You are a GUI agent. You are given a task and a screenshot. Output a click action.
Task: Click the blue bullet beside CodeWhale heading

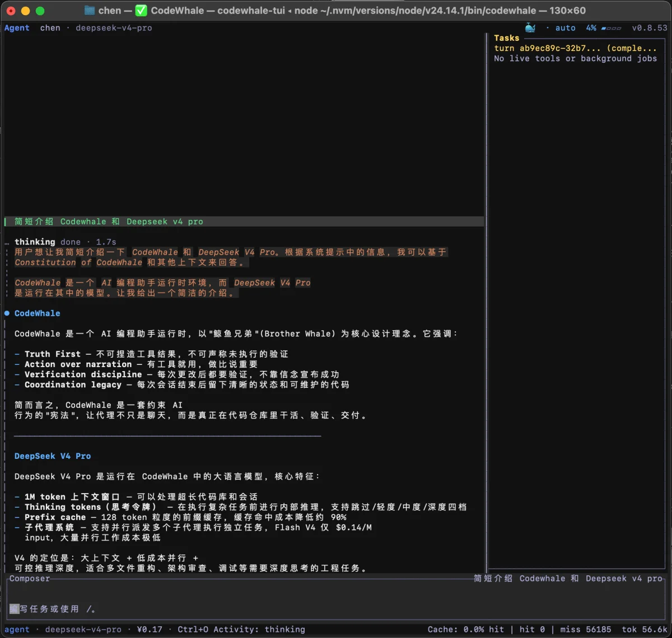(x=7, y=313)
